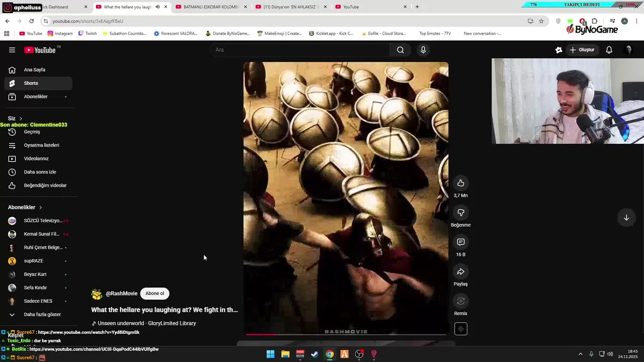Open the notifications bell
Viewport: 644px width, 362px height.
609,50
